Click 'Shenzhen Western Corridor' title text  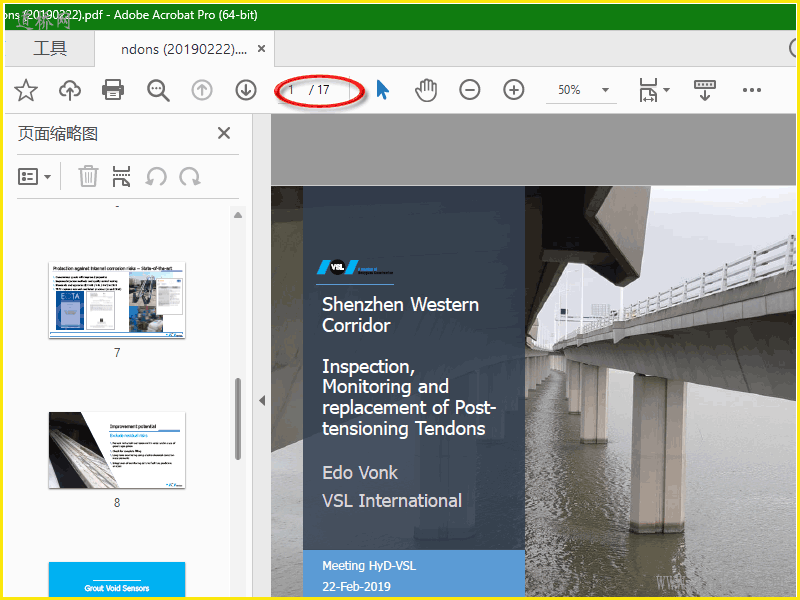[x=400, y=315]
